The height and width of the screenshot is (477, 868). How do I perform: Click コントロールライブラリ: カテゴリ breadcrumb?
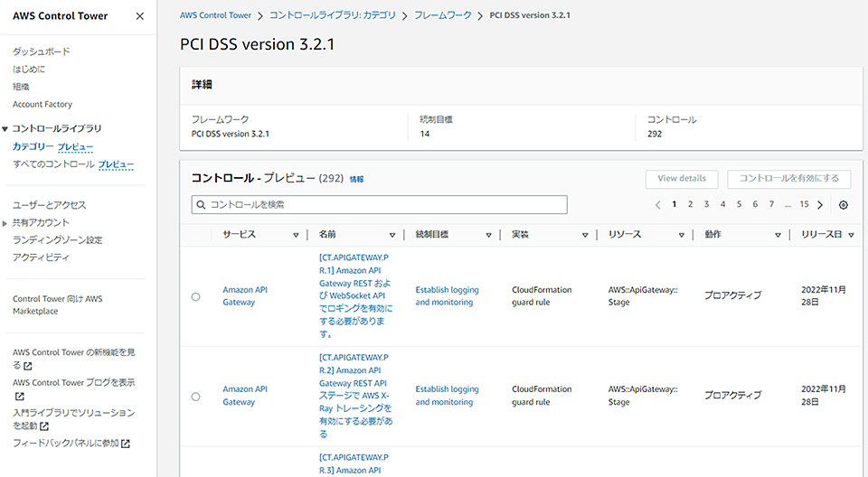(333, 15)
